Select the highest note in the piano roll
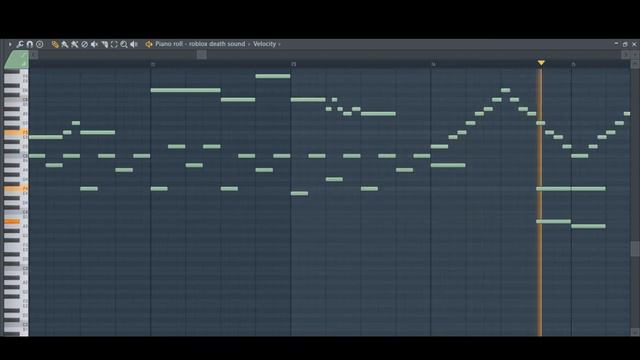The width and height of the screenshot is (640, 360). (273, 76)
